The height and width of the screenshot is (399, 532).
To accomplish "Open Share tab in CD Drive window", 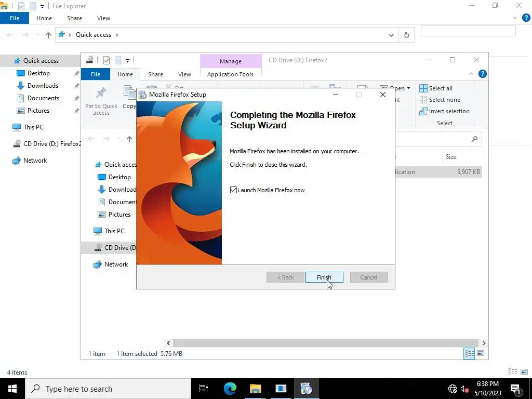I will click(155, 74).
